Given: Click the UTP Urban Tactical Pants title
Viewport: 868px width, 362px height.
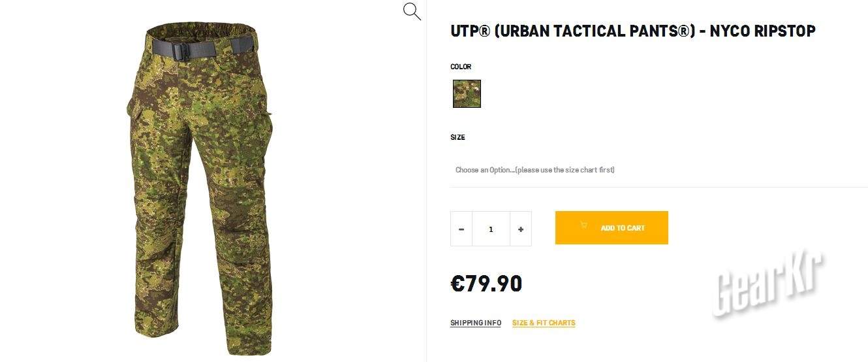Looking at the screenshot, I should point(633,31).
